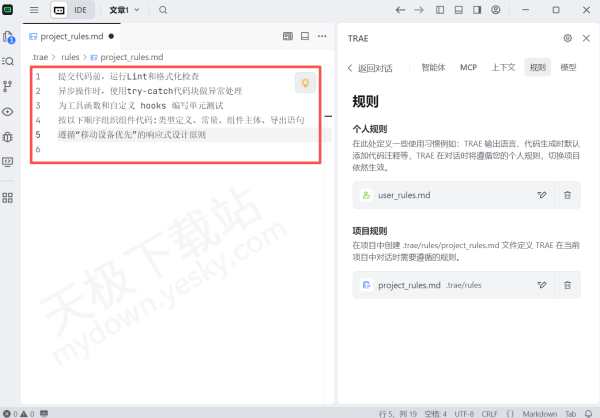Delete user_rules.md with trash icon

(x=567, y=195)
